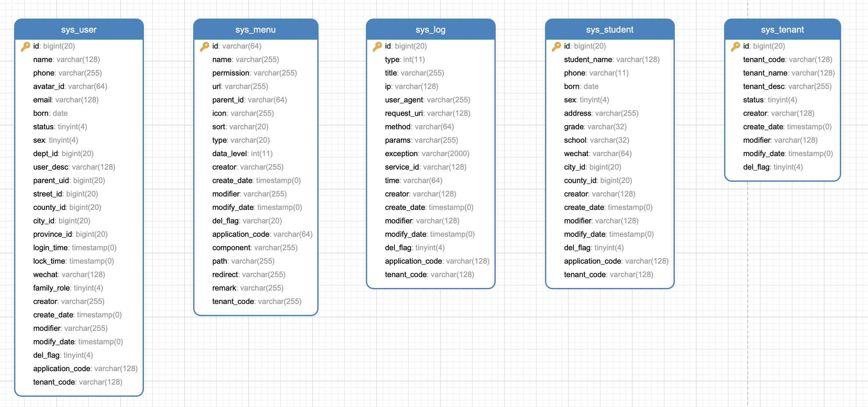Click tenant_name: varchar(128) row
The image size is (868, 407).
[788, 73]
